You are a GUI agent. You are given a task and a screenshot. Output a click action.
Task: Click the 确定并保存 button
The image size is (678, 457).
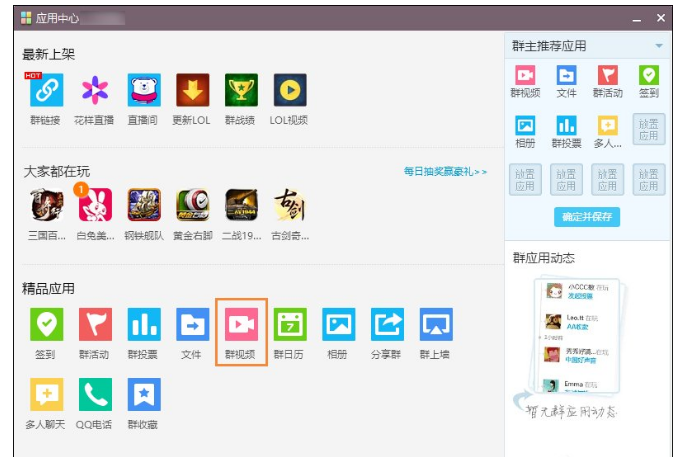587,217
